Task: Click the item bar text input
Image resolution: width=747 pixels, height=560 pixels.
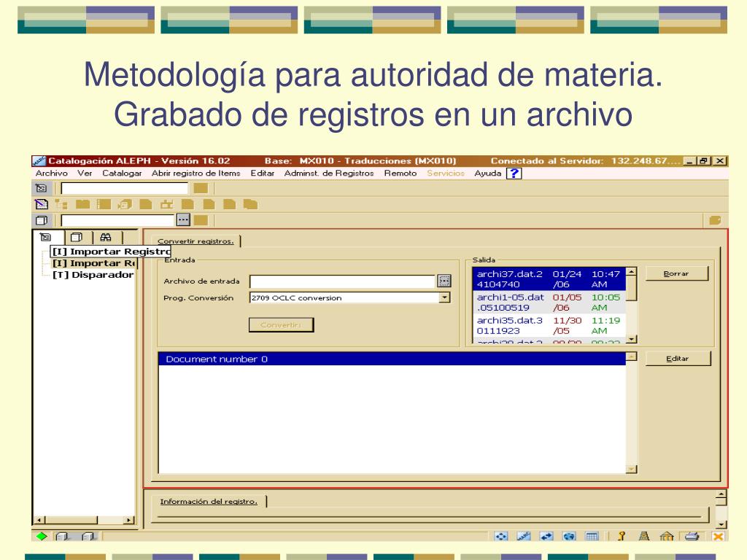Action: pos(117,220)
